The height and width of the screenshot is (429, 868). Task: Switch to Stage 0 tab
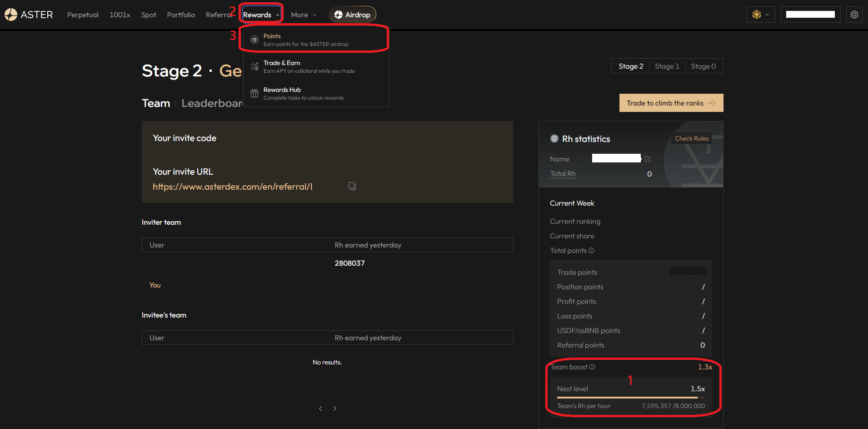tap(703, 66)
